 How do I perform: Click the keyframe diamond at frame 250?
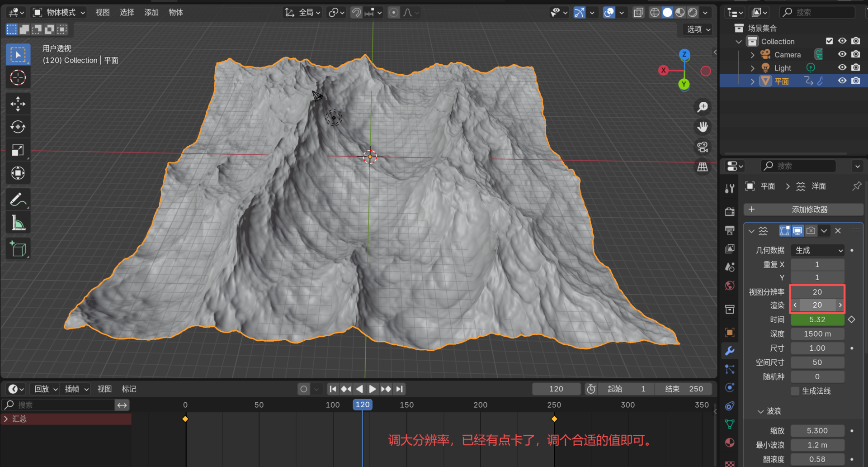tap(554, 419)
